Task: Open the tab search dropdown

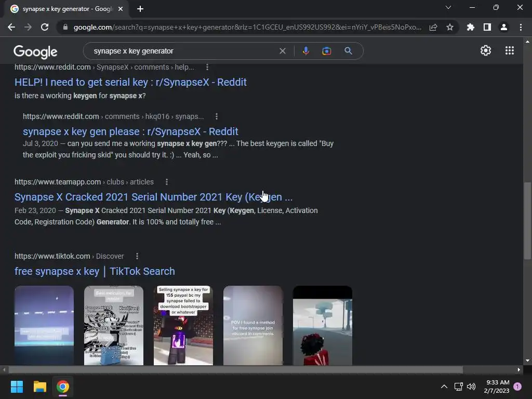Action: [448, 7]
